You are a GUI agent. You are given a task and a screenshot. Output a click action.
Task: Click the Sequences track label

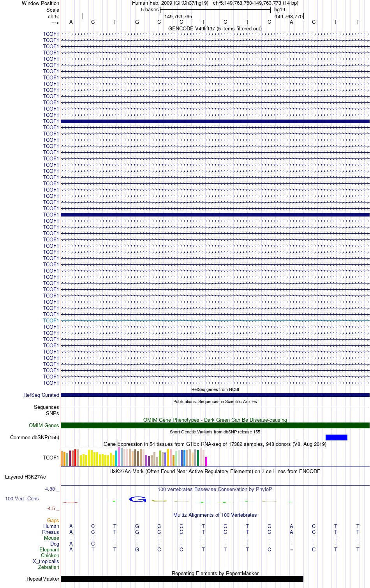coord(46,407)
